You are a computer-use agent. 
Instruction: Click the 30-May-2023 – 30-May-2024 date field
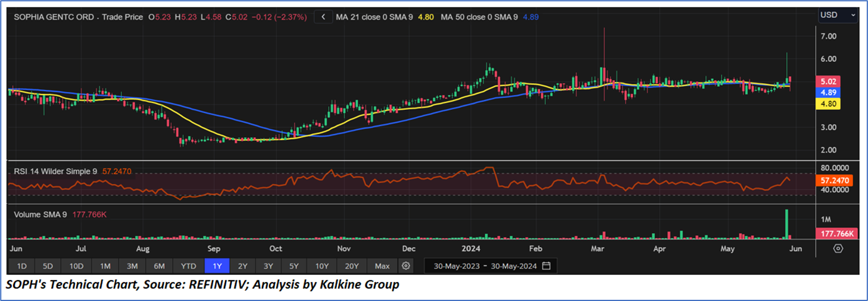coord(485,266)
